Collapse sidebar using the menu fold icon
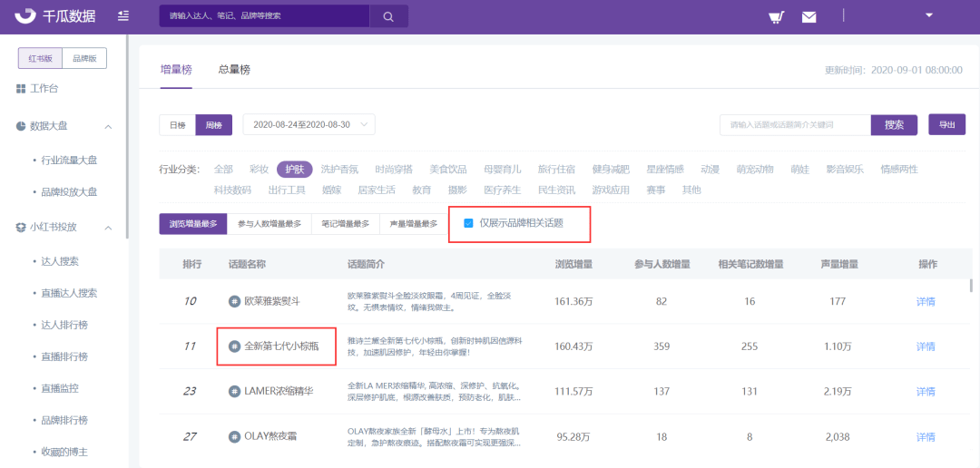Viewport: 980px width, 468px height. click(123, 16)
